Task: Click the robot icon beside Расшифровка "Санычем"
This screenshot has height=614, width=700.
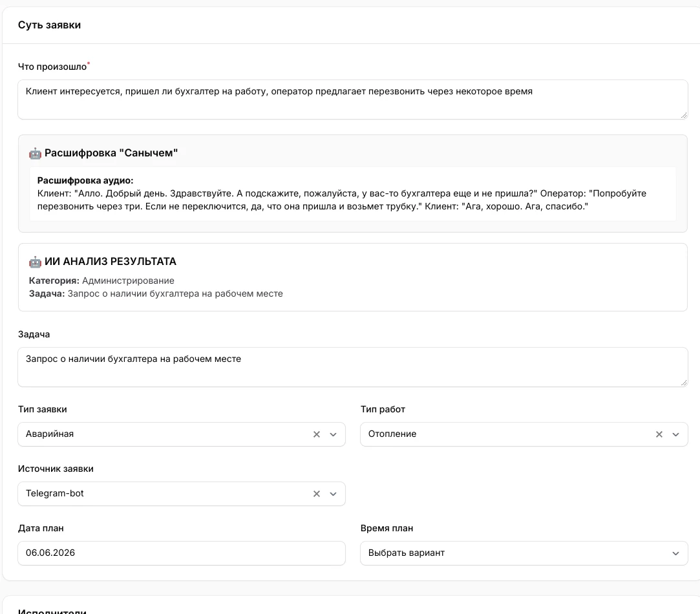Action: 35,153
